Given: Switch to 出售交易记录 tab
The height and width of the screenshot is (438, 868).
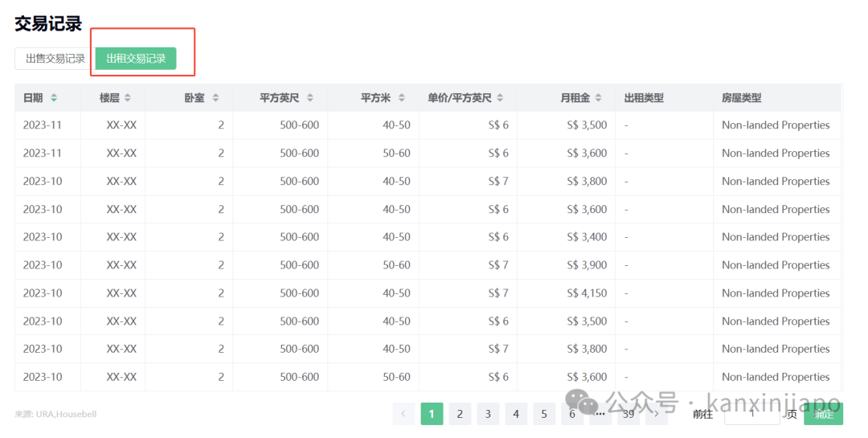Looking at the screenshot, I should point(55,59).
